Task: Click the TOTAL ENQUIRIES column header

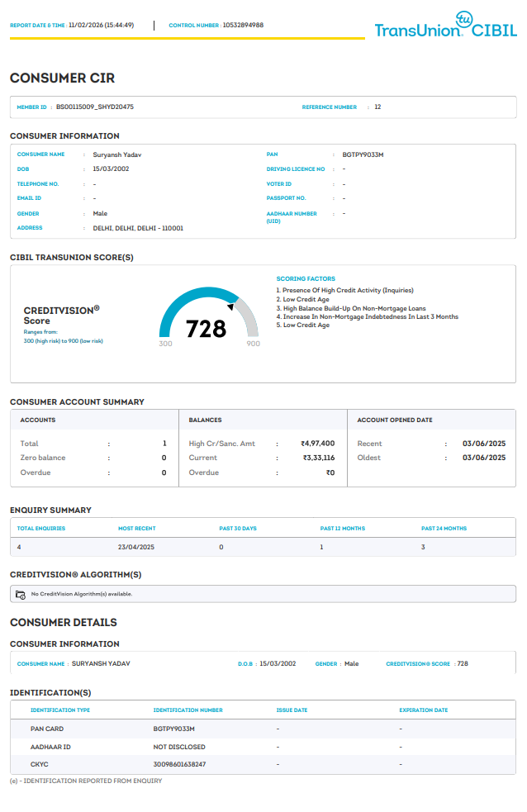Action: click(41, 528)
